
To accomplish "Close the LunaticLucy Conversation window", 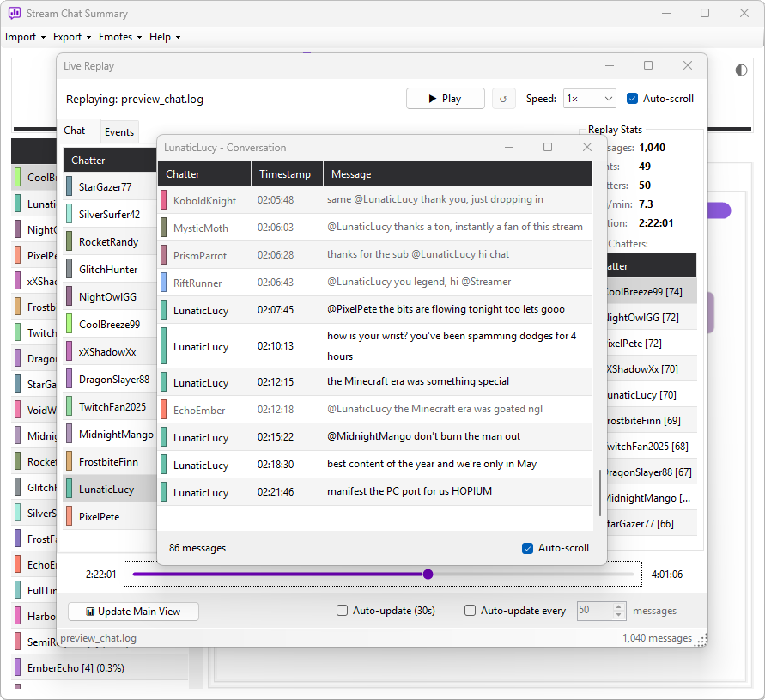I will [x=587, y=147].
